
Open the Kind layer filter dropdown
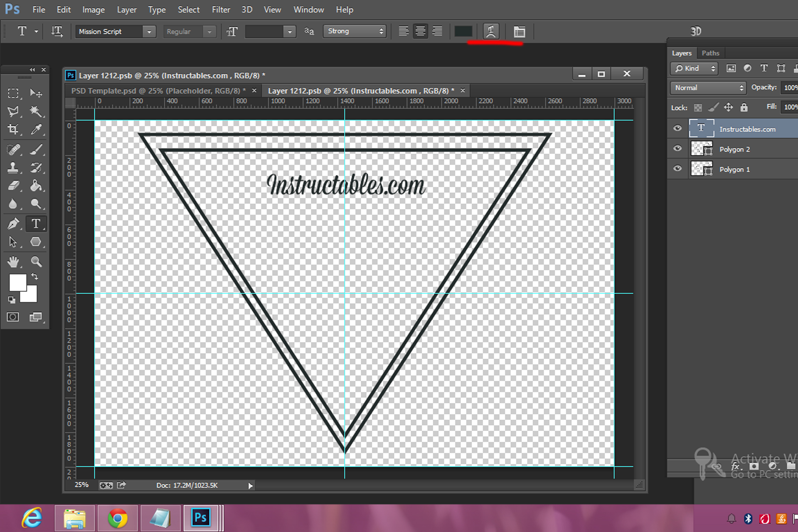(694, 69)
